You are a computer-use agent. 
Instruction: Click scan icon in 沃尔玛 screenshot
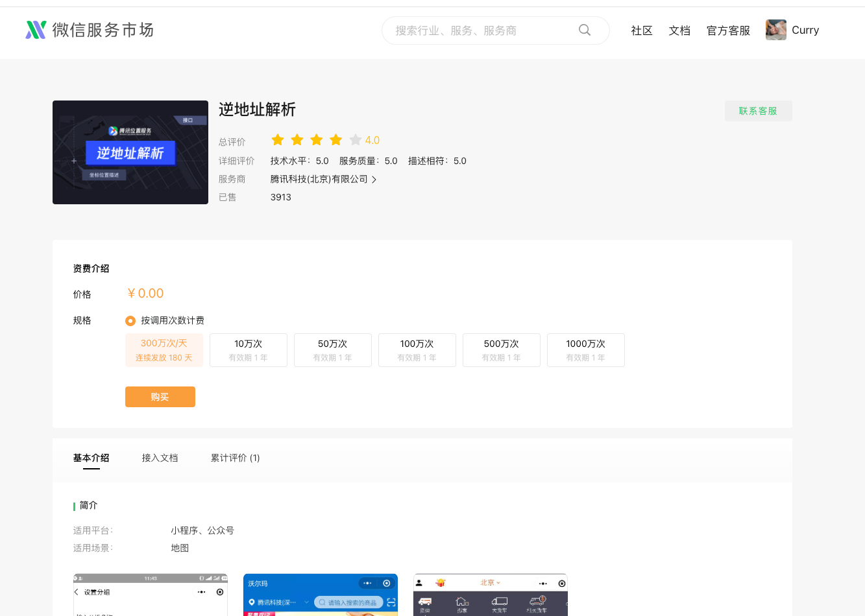[x=391, y=602]
